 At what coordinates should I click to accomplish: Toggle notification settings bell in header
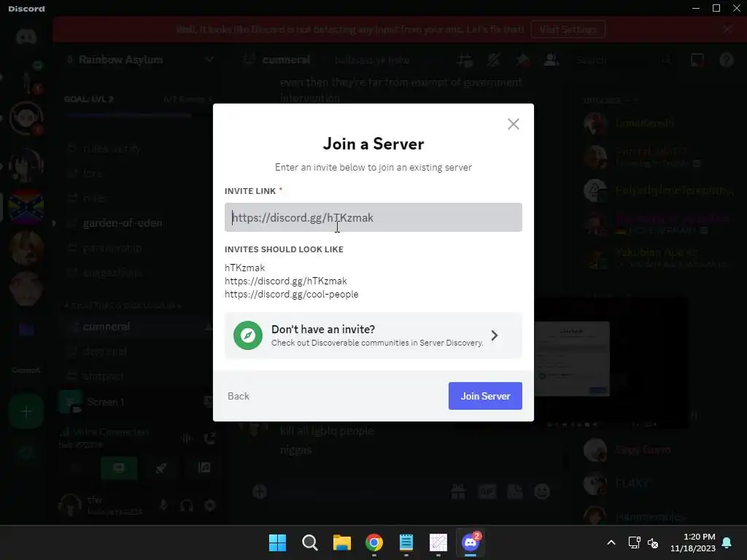click(494, 60)
